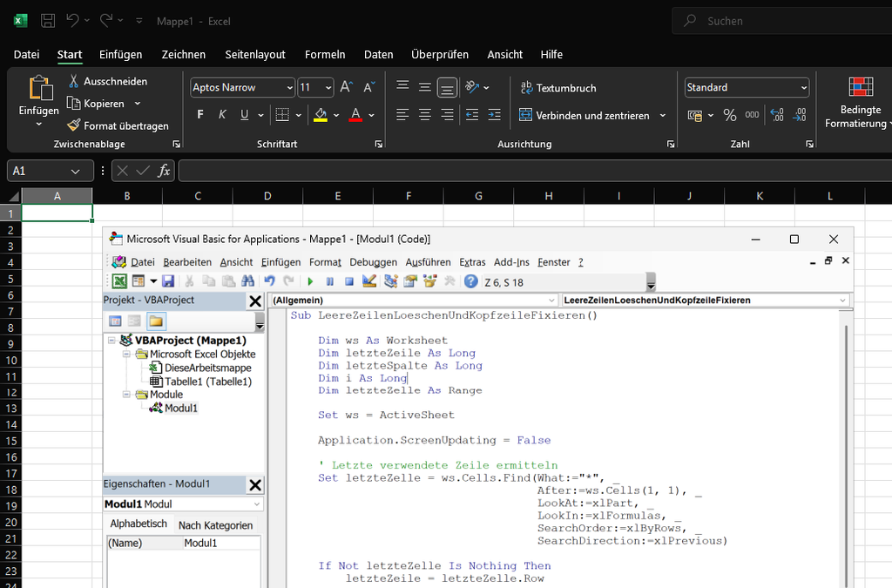Decrease indent in Ausrichtung group
The height and width of the screenshot is (588, 892).
click(471, 115)
